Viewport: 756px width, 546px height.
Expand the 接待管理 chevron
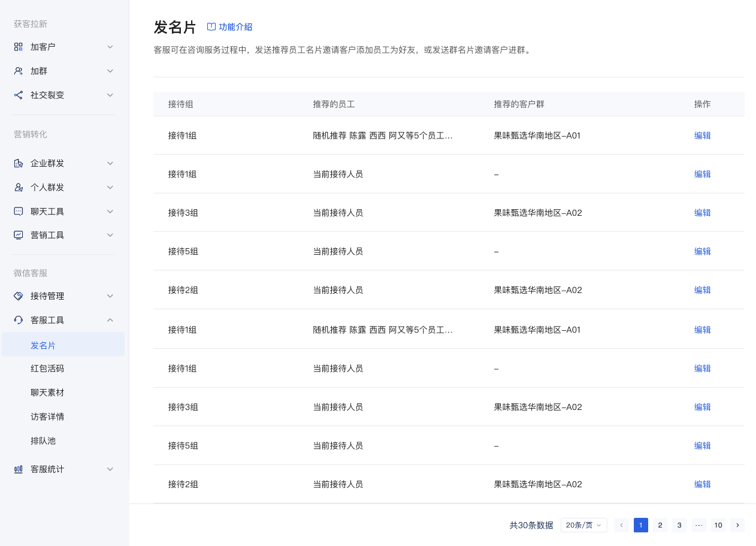point(110,296)
